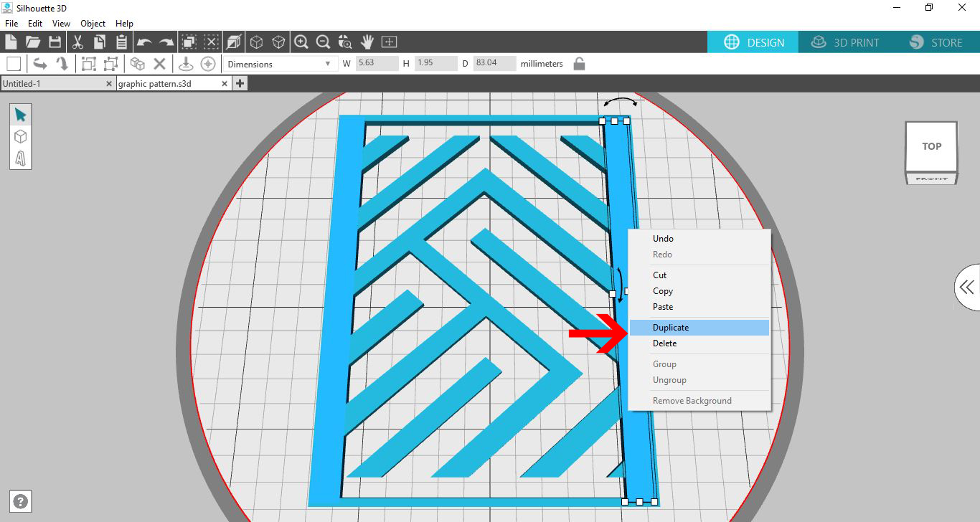
Task: Add a new document tab with plus
Action: [x=240, y=84]
